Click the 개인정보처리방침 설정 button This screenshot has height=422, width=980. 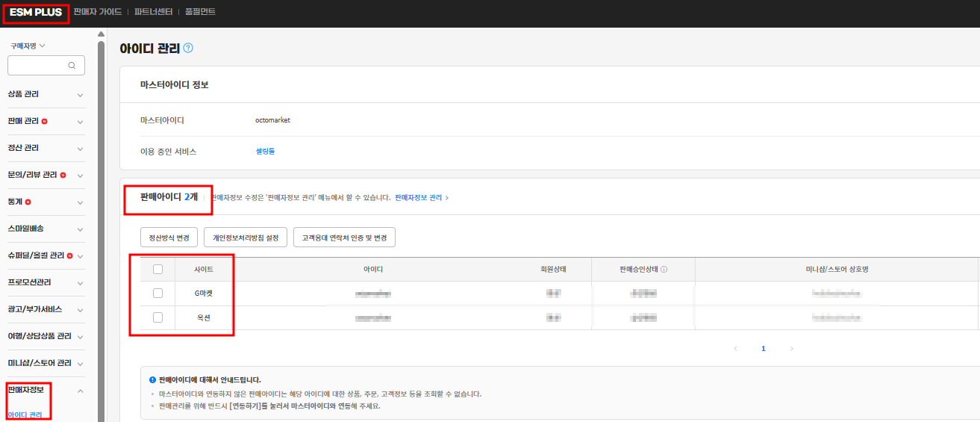[246, 238]
